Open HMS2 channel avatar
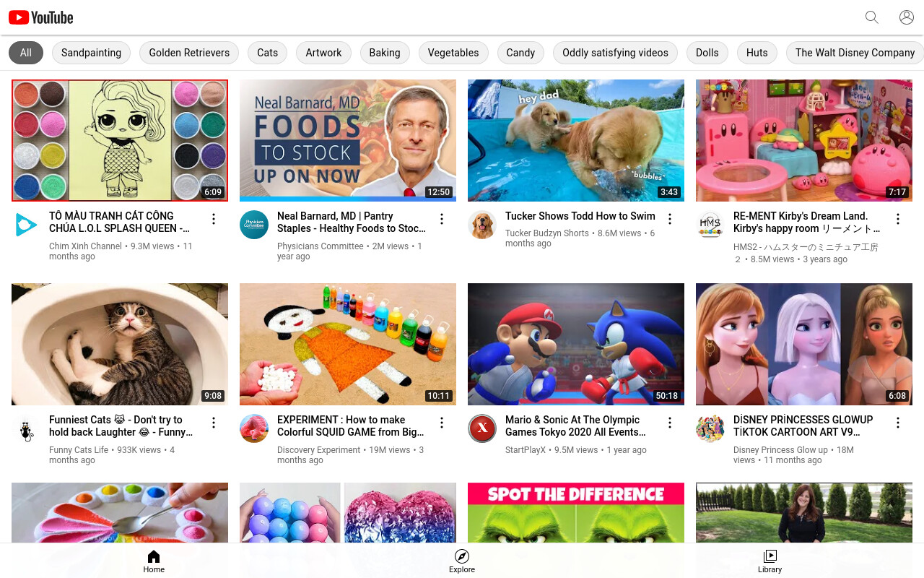Viewport: 924px width, 578px height. (710, 225)
